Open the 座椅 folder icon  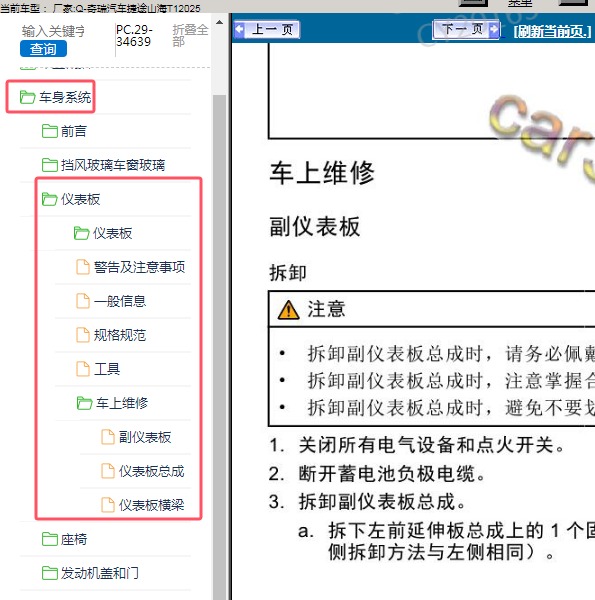50,539
